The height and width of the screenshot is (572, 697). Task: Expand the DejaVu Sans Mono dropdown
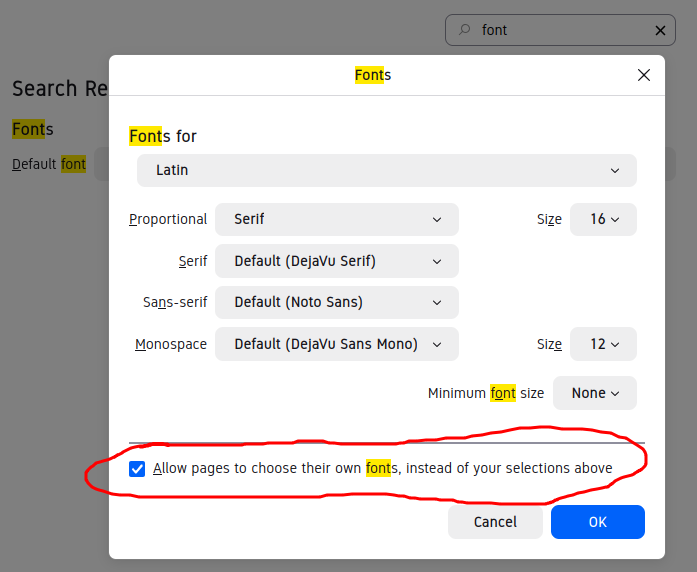pyautogui.click(x=336, y=344)
